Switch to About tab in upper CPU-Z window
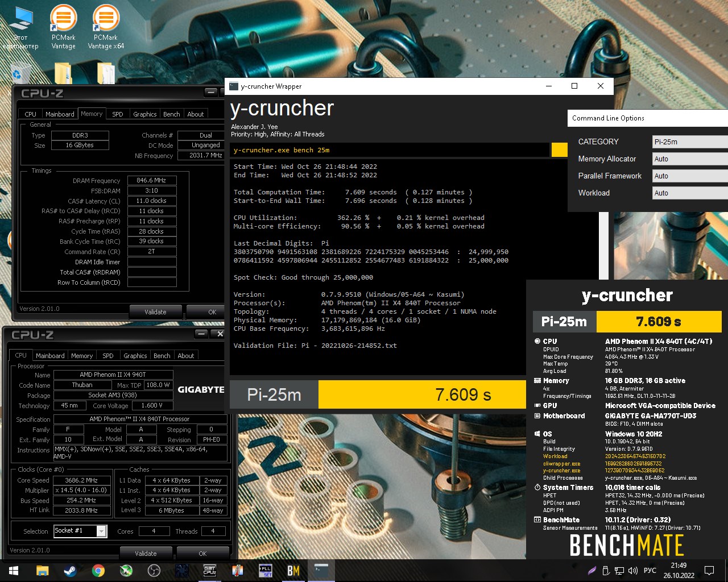728x582 pixels. click(x=196, y=114)
